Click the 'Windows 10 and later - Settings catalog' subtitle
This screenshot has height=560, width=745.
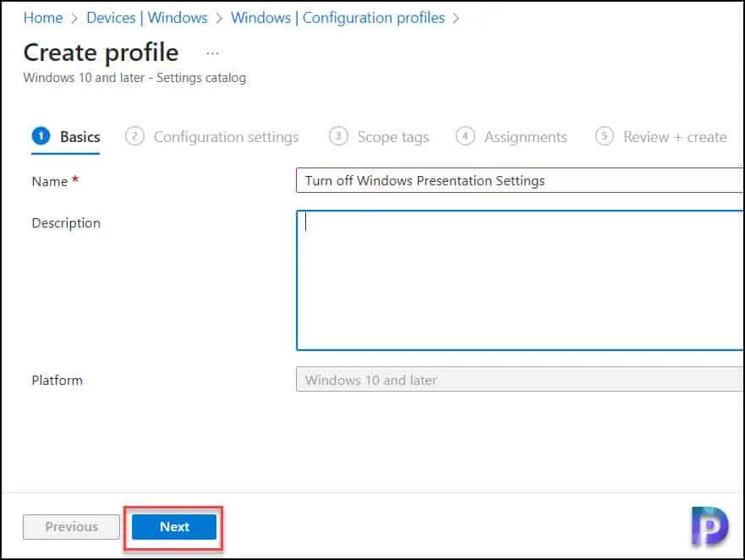click(135, 78)
